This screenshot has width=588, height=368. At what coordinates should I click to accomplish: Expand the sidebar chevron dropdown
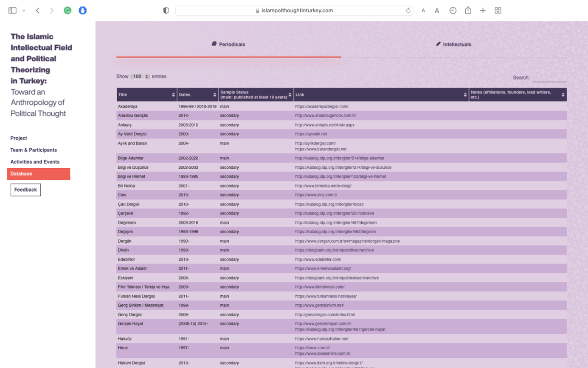pos(24,11)
